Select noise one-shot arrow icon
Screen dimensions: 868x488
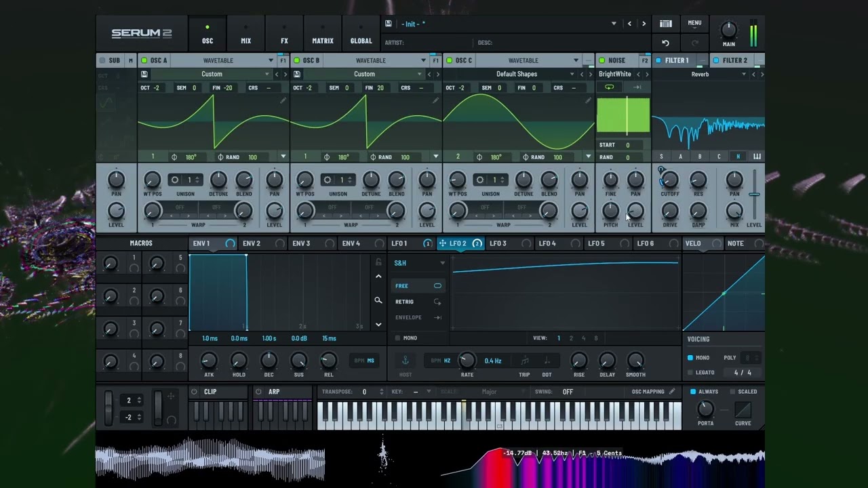(637, 87)
